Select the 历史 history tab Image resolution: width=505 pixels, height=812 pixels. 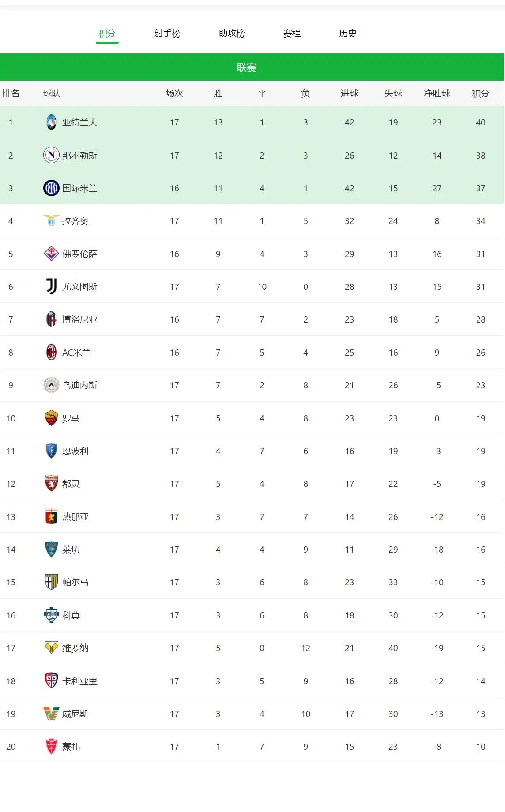point(348,33)
